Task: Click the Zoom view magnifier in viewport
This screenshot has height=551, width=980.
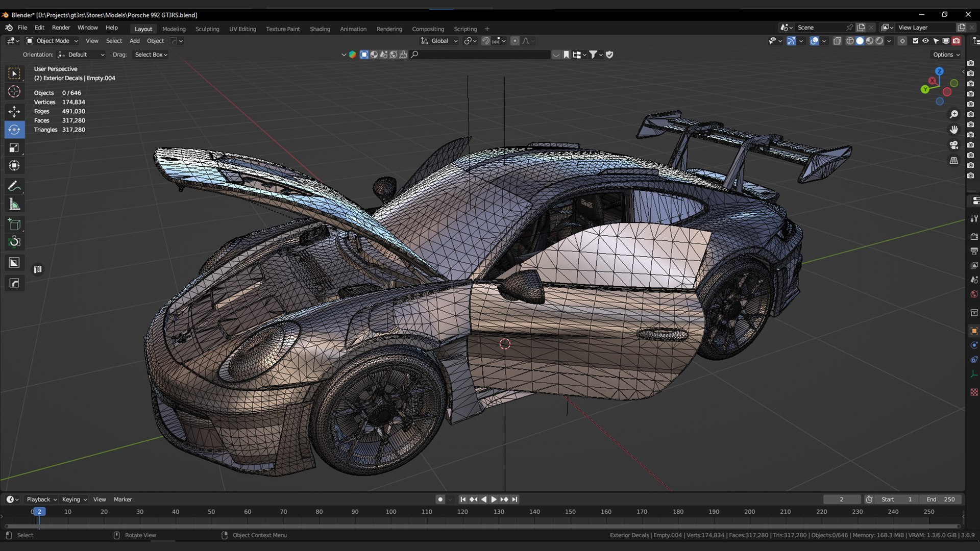Action: tap(953, 114)
